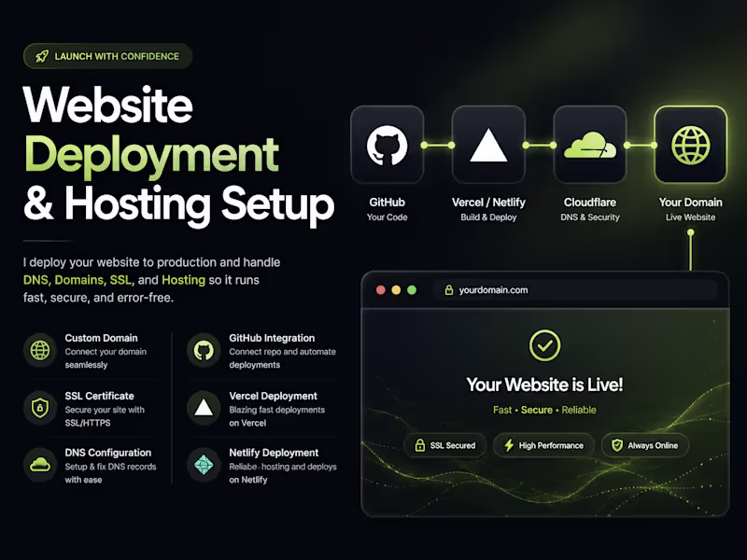This screenshot has width=747, height=560.
Task: Click the GitHub Integration round icon
Action: pos(204,350)
